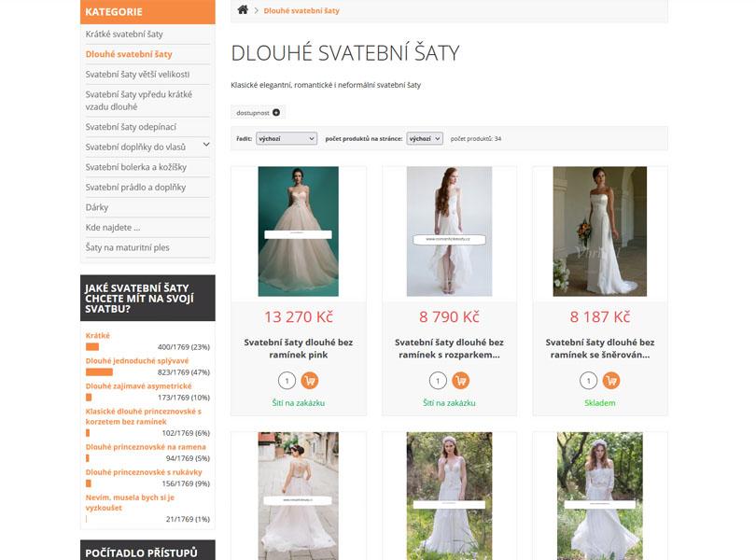Click the 8 790 Kč price

(449, 317)
